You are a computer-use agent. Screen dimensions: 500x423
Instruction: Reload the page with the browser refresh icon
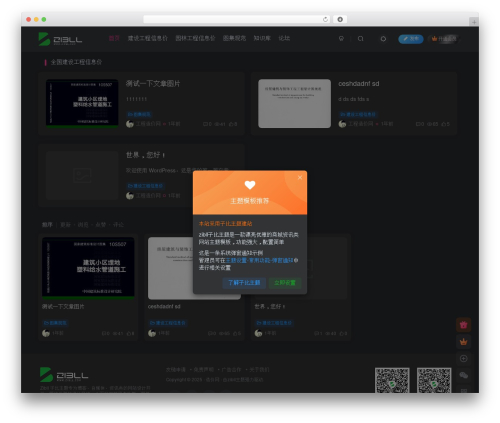coord(326,19)
